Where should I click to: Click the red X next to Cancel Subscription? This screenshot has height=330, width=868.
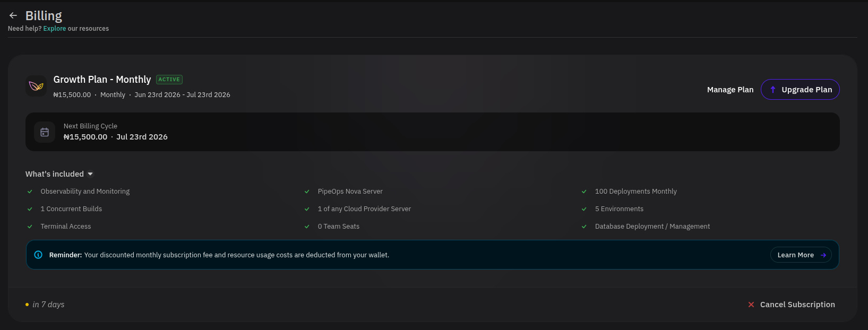click(x=751, y=305)
